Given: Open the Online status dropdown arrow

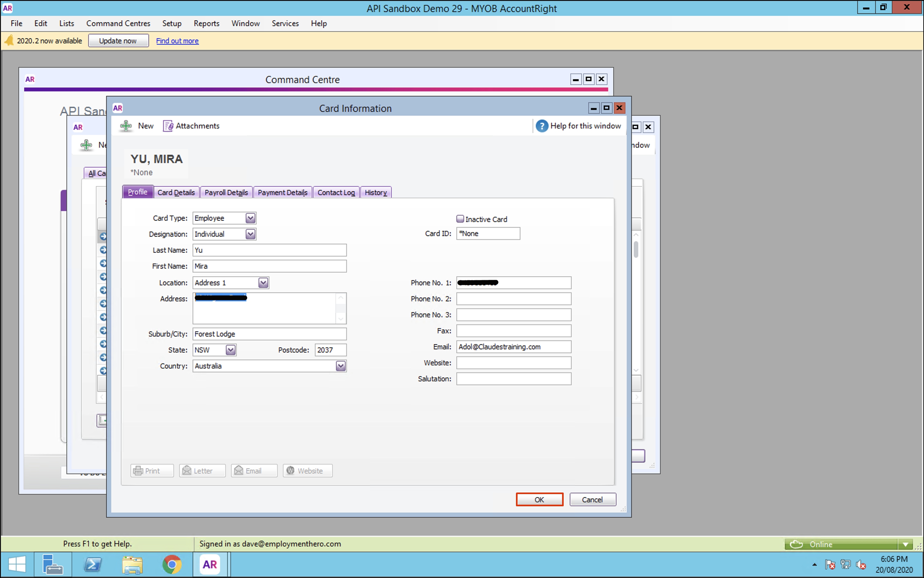Looking at the screenshot, I should (x=905, y=544).
